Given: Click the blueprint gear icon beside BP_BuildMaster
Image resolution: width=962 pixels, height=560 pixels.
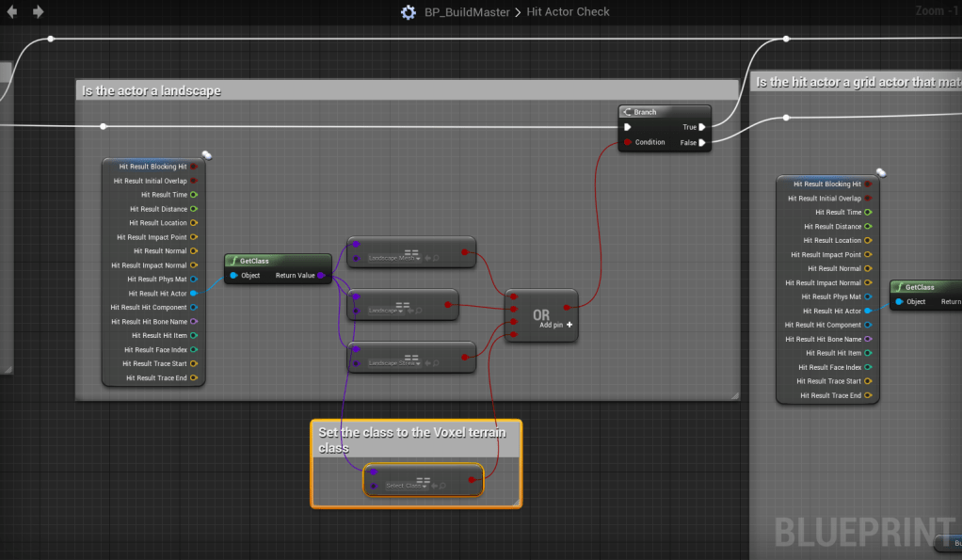Looking at the screenshot, I should (408, 12).
